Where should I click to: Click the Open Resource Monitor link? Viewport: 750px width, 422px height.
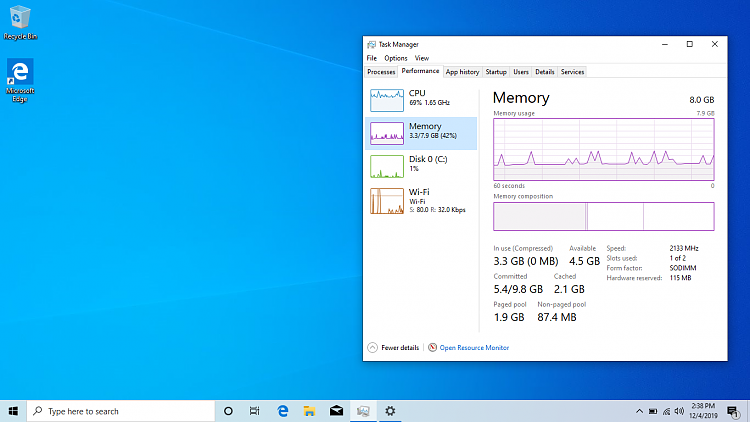tap(474, 348)
